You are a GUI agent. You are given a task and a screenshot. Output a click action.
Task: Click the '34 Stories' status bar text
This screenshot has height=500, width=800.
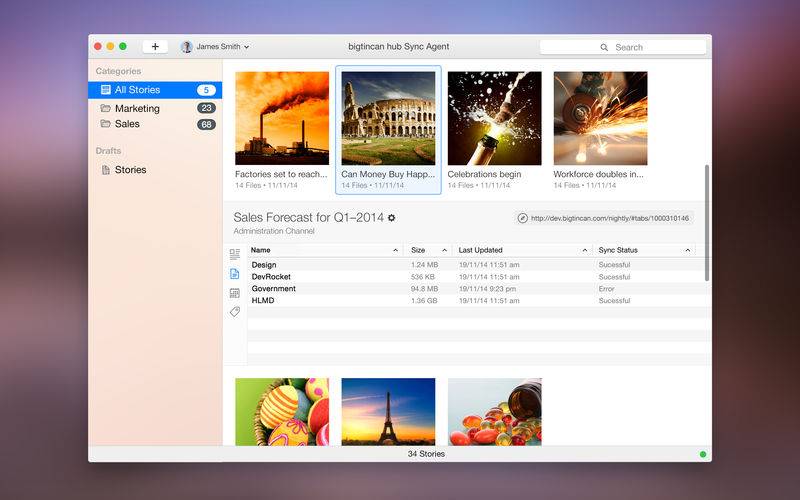coord(426,454)
